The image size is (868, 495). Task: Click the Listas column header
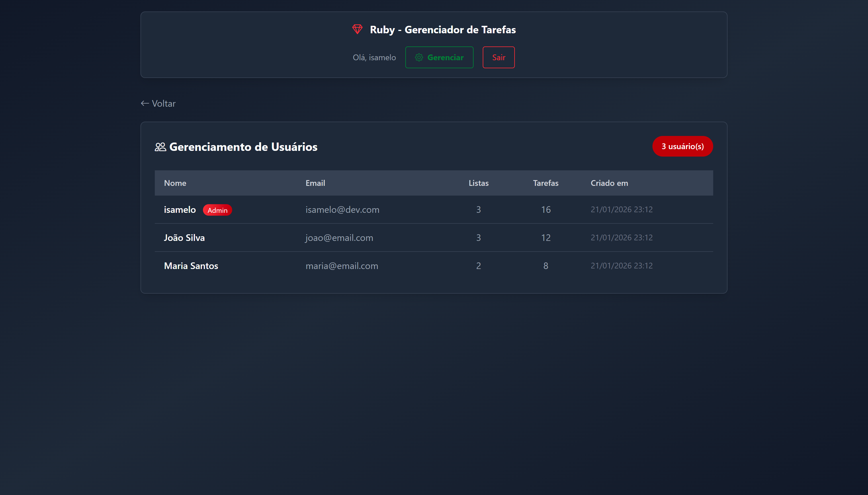click(478, 183)
